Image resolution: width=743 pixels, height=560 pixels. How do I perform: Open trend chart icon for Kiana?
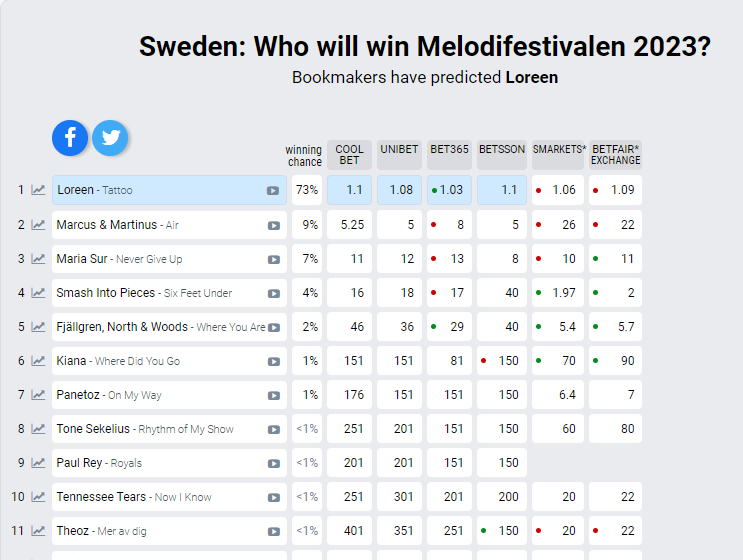tap(38, 361)
